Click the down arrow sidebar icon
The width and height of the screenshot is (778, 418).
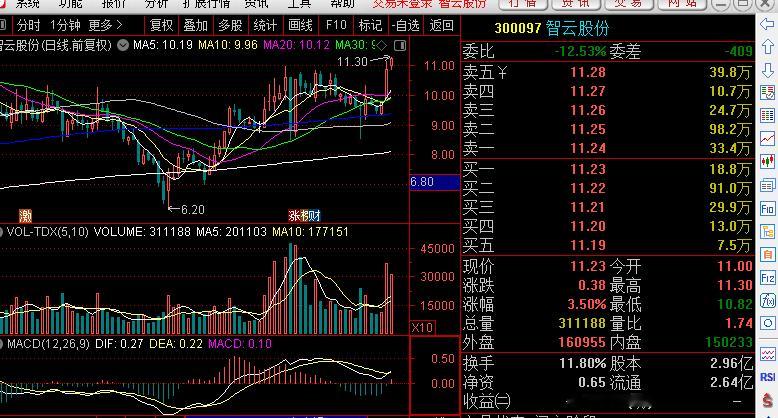[767, 70]
